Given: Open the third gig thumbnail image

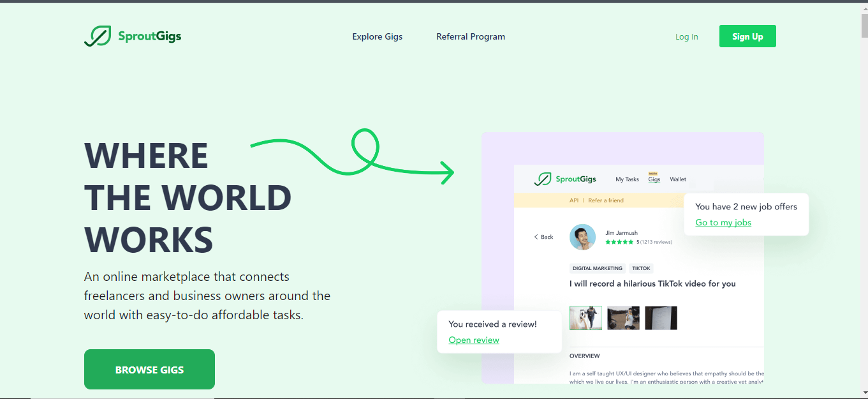Looking at the screenshot, I should click(661, 318).
